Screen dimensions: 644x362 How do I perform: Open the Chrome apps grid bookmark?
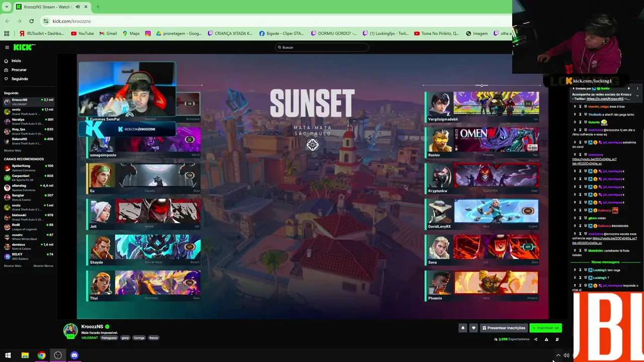click(x=7, y=34)
